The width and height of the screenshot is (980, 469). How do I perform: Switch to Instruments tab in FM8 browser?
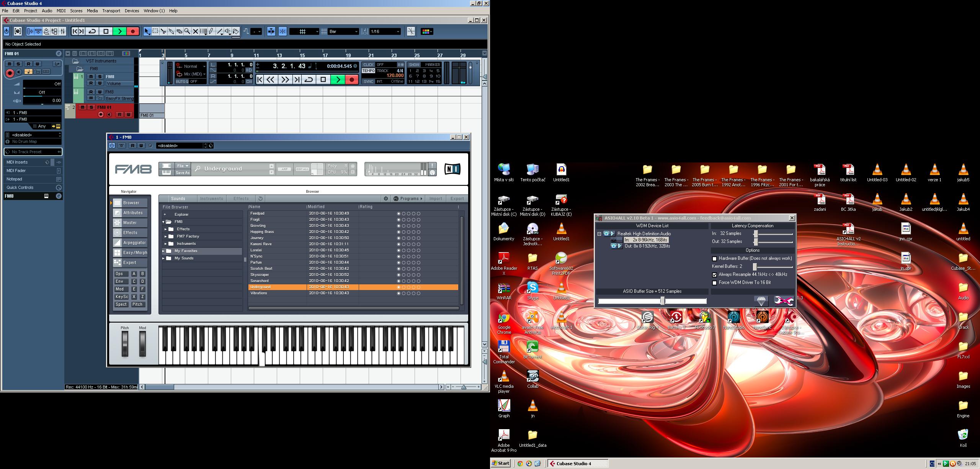[211, 198]
